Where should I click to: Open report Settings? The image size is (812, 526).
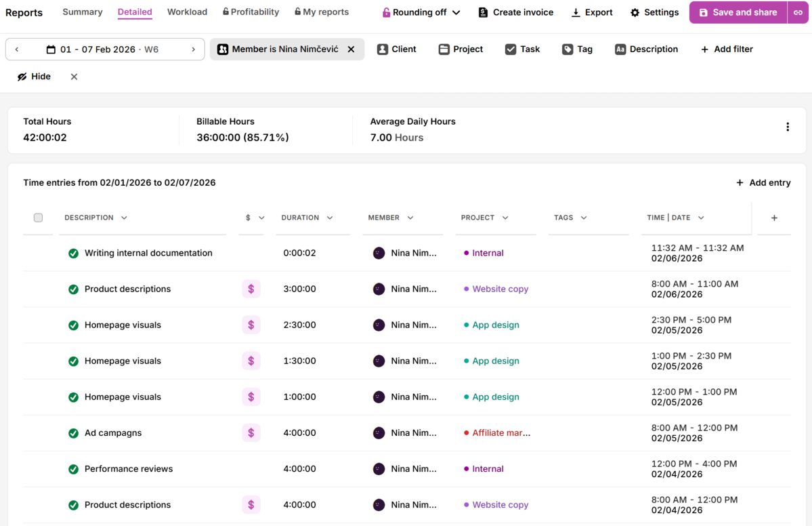654,12
